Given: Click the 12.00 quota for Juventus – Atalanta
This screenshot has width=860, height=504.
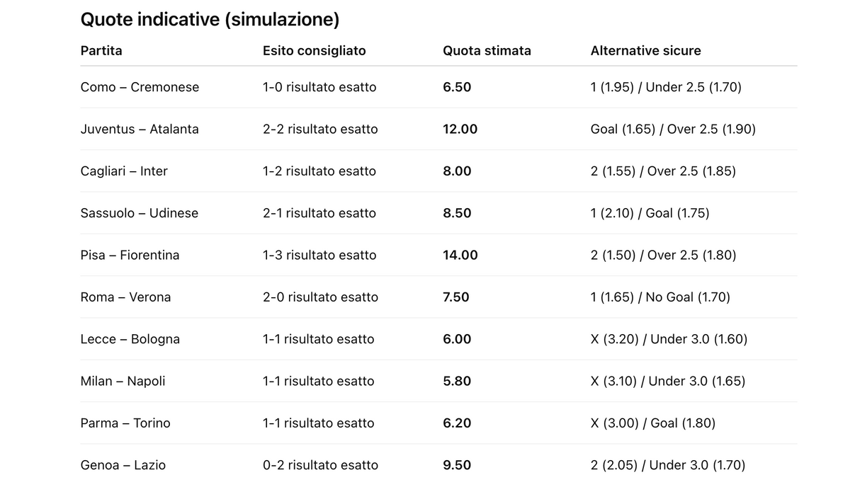Looking at the screenshot, I should point(460,129).
